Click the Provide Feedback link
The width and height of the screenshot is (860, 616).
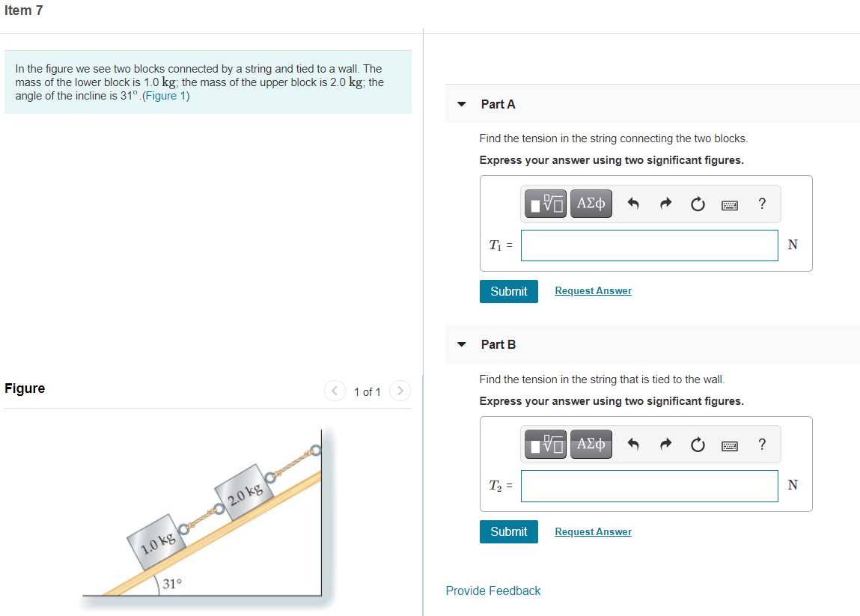(492, 591)
